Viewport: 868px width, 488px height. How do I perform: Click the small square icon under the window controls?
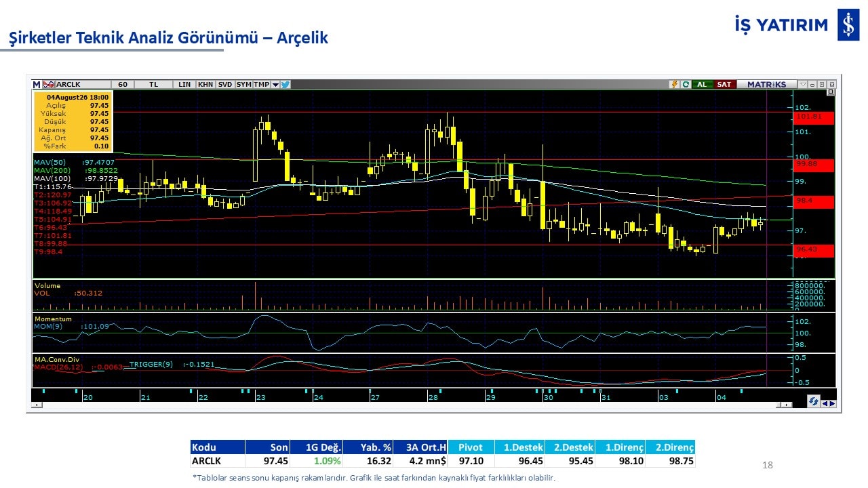click(831, 92)
